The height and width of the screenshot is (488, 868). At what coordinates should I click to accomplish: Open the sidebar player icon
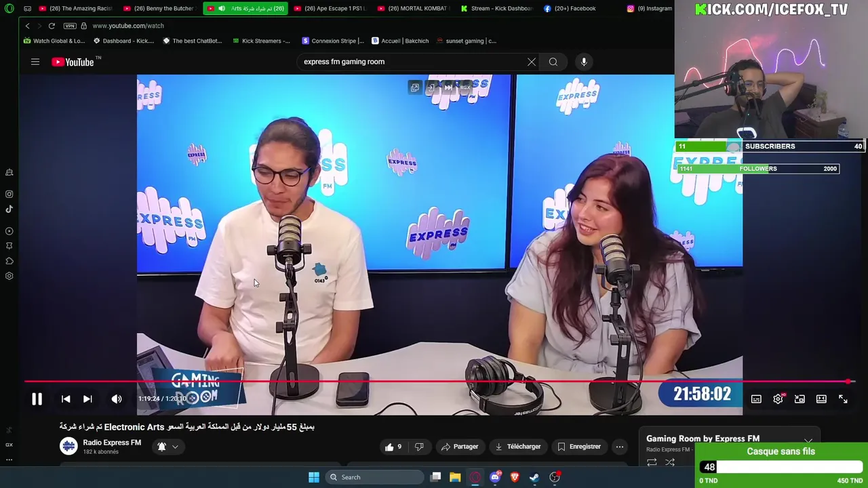9,231
